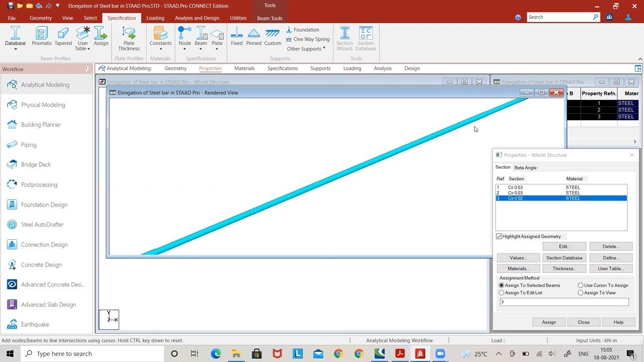The height and width of the screenshot is (362, 644).
Task: Choose the Tapered beam profile tool
Action: [63, 36]
